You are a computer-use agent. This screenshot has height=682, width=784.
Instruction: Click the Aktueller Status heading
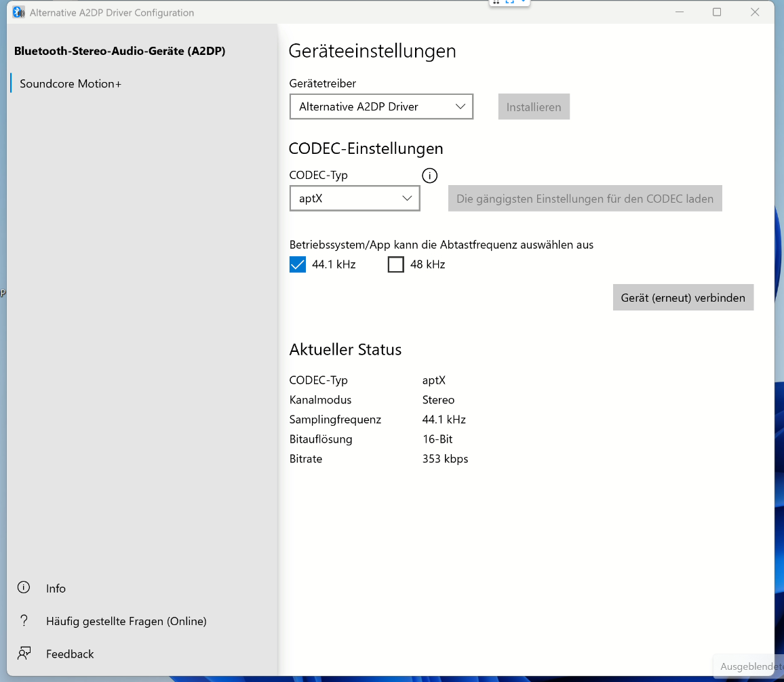click(345, 349)
